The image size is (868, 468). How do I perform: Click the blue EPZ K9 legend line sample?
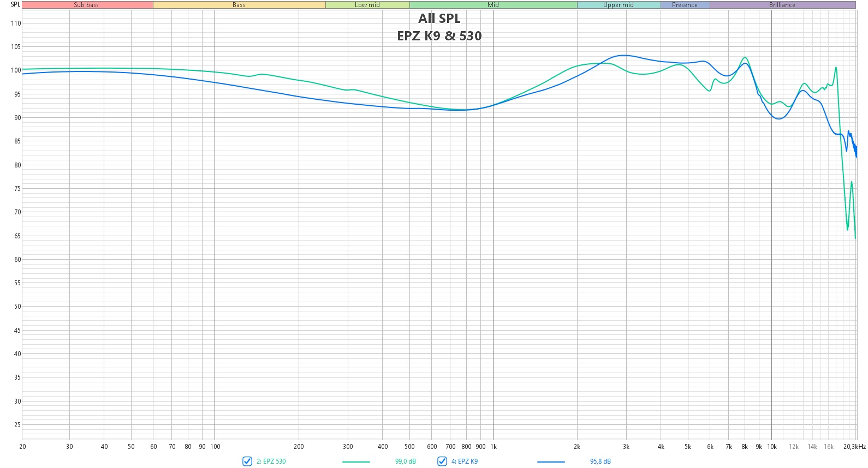tap(551, 462)
